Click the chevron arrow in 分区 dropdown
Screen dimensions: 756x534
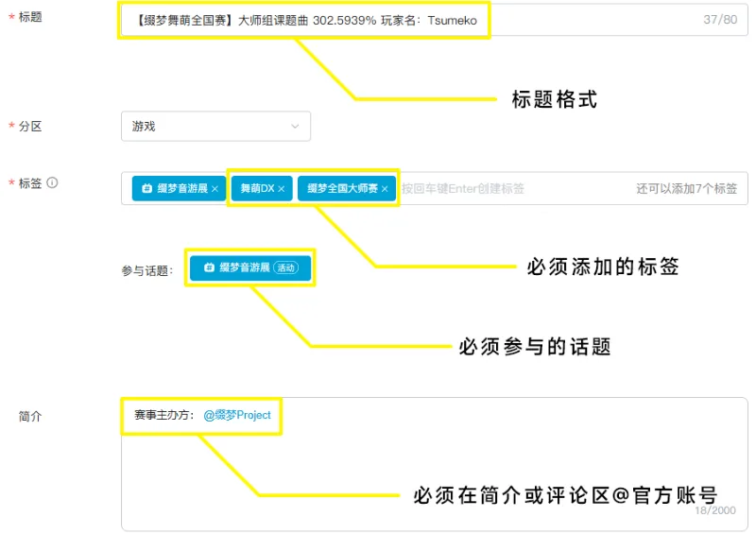tap(295, 127)
